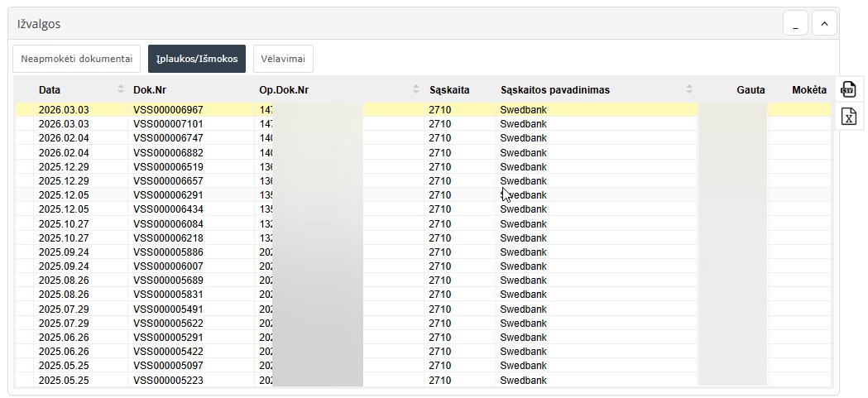Click sort arrows in Data column
The image size is (868, 398).
pos(121,89)
